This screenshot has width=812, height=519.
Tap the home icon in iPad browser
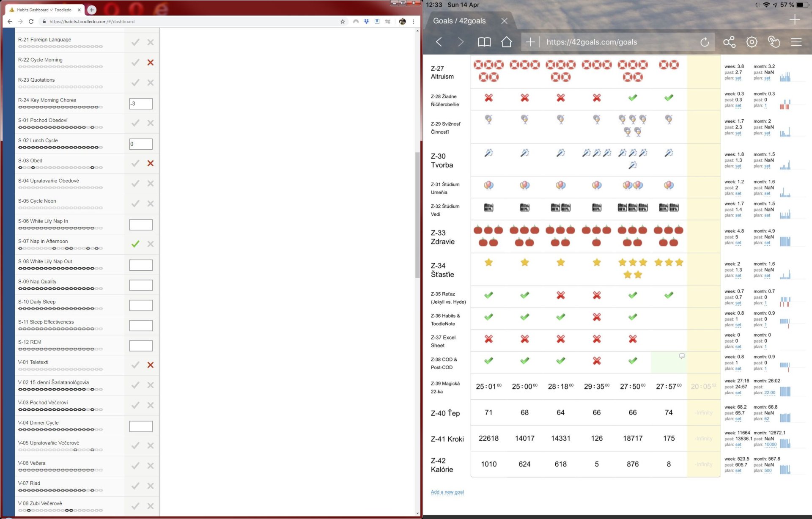[x=506, y=42]
